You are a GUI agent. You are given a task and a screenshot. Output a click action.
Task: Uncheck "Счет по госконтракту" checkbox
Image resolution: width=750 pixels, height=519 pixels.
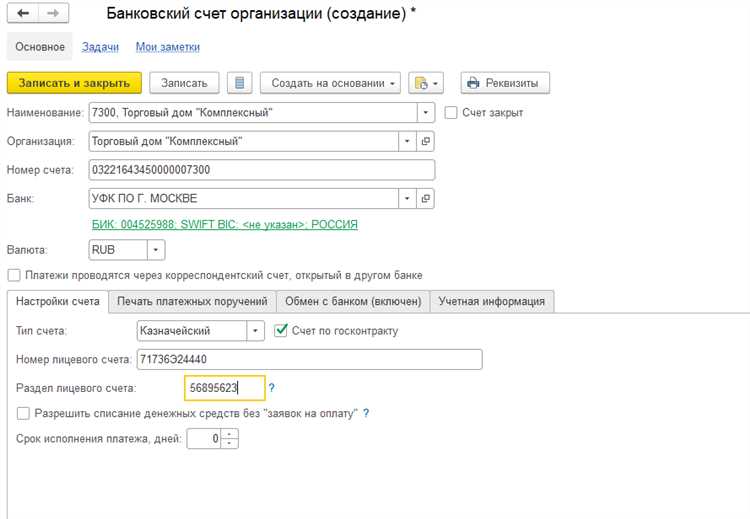(281, 331)
